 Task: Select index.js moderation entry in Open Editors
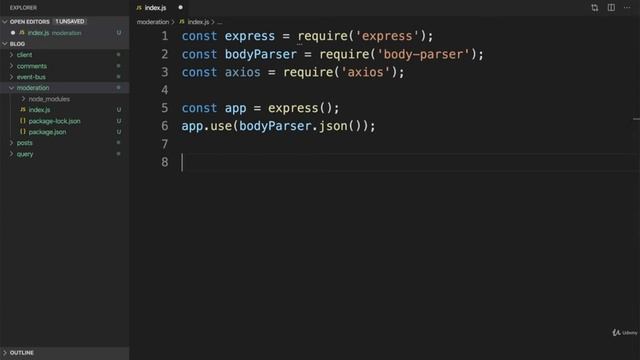64,33
